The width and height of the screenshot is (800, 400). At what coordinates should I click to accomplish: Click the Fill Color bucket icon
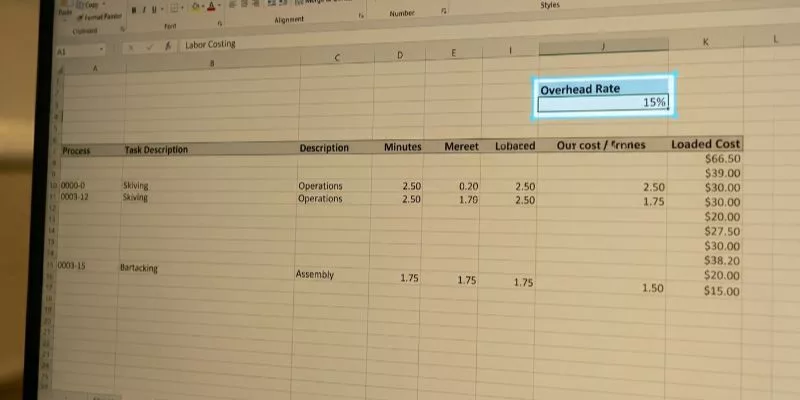195,7
